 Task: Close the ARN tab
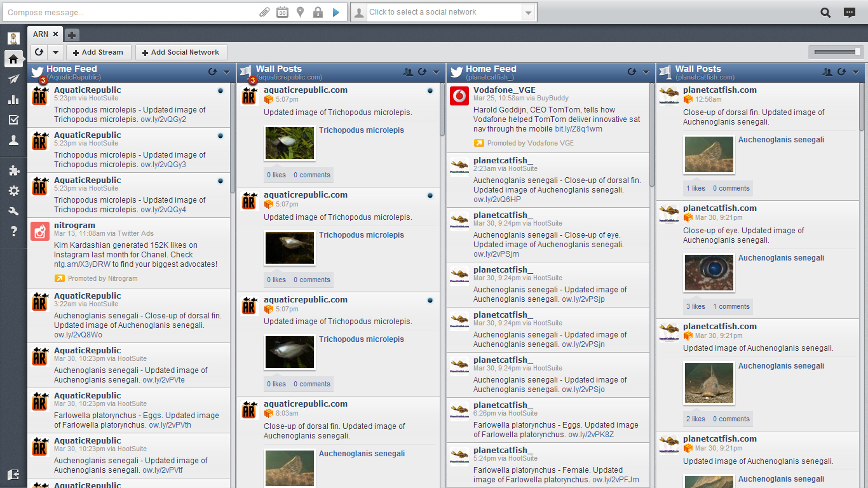(55, 34)
